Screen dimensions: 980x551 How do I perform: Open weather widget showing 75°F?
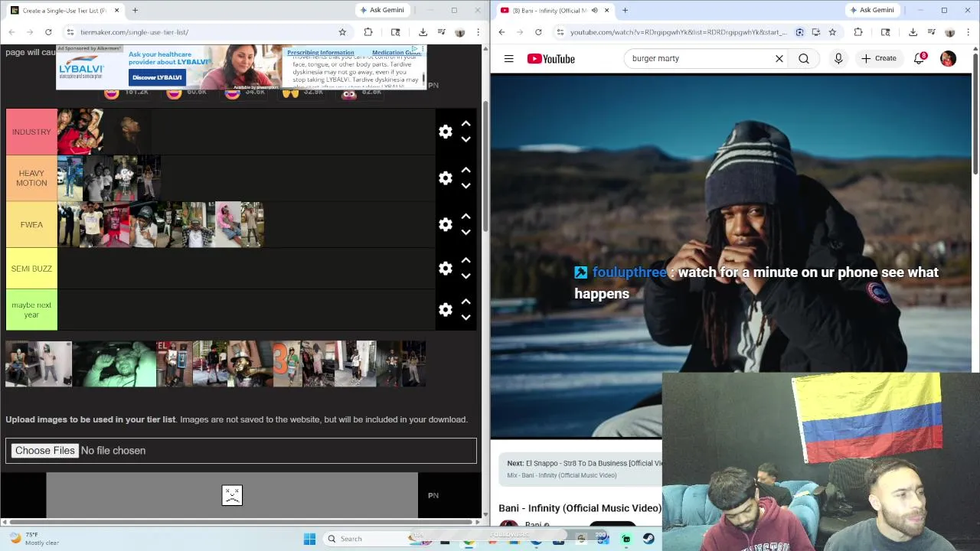click(x=34, y=539)
